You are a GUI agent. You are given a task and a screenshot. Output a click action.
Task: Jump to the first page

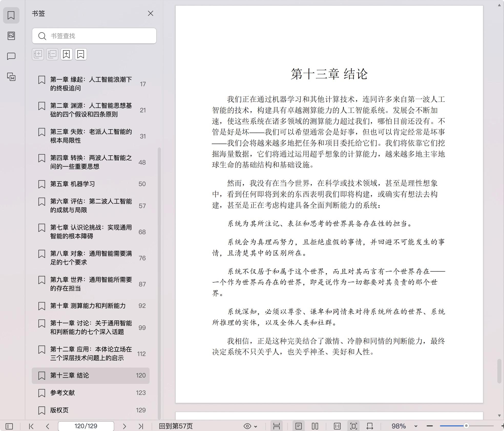pyautogui.click(x=31, y=426)
